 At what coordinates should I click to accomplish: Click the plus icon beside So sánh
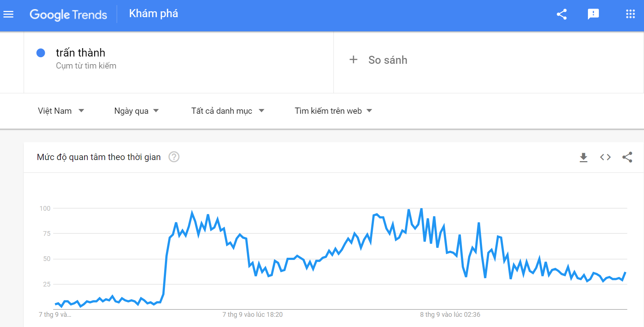[353, 59]
